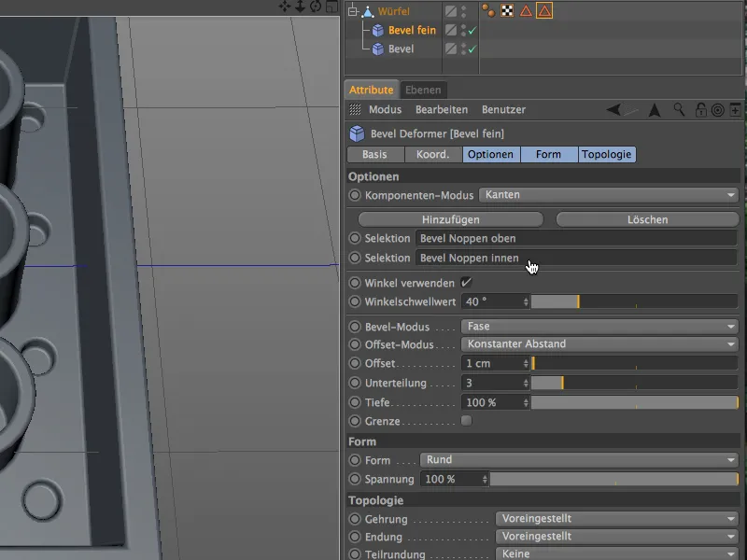Screen dimensions: 747x560
Task: Click the Bevel fein layer color square
Action: coord(451,30)
